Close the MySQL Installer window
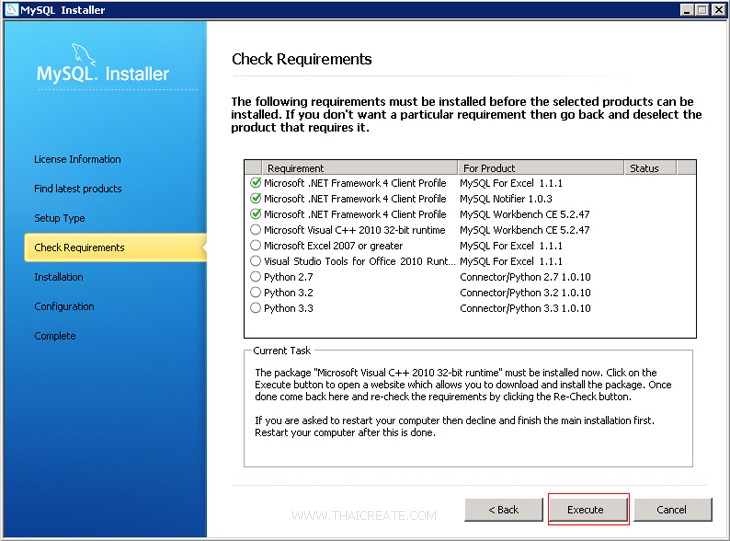This screenshot has height=541, width=730. tap(718, 9)
